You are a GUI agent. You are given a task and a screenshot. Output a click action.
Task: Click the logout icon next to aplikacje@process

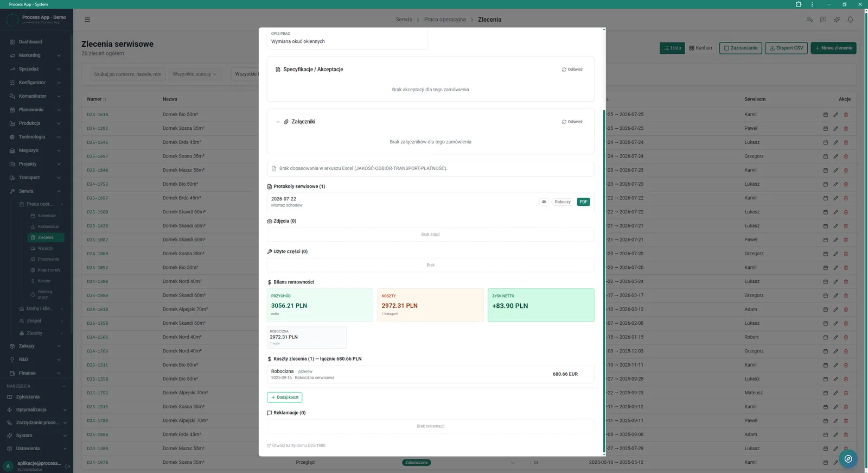pos(68,466)
